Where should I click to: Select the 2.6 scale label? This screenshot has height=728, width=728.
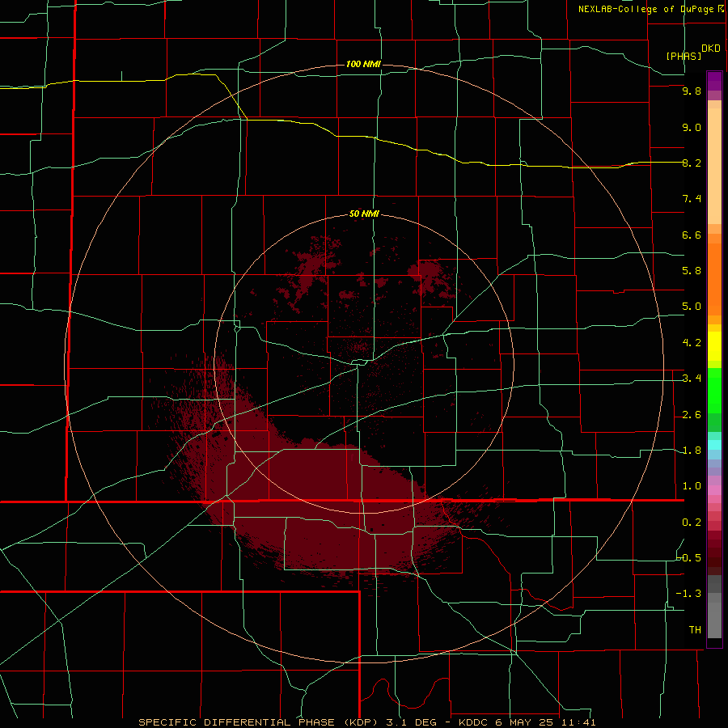click(x=692, y=415)
